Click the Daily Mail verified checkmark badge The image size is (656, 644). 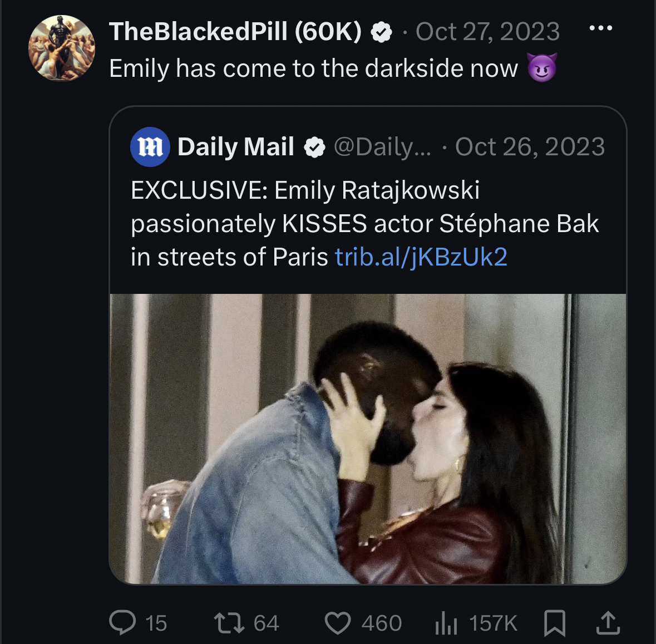[x=314, y=148]
